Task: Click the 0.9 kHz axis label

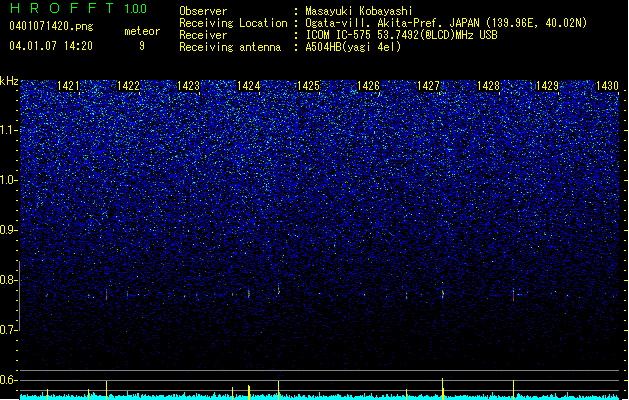Action: (8, 230)
